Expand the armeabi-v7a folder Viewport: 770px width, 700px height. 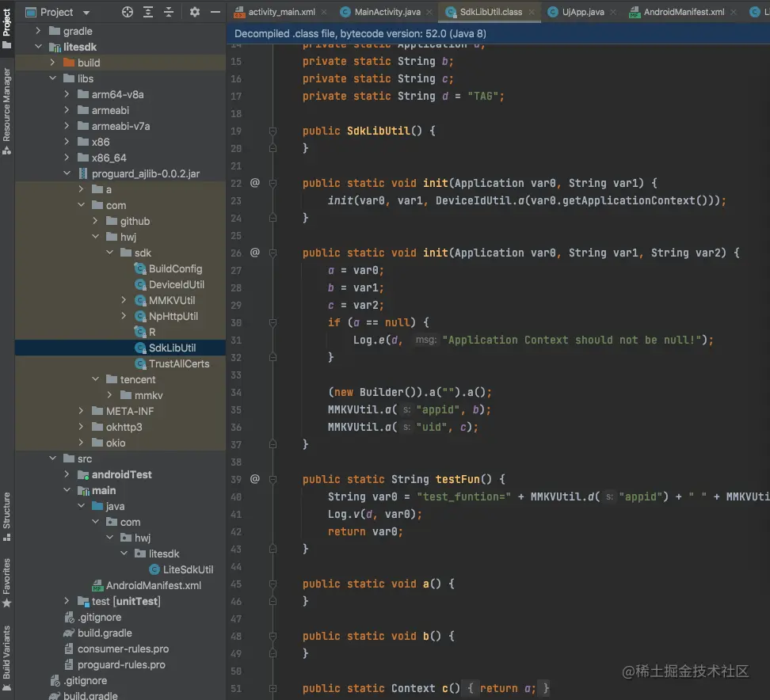pos(67,126)
